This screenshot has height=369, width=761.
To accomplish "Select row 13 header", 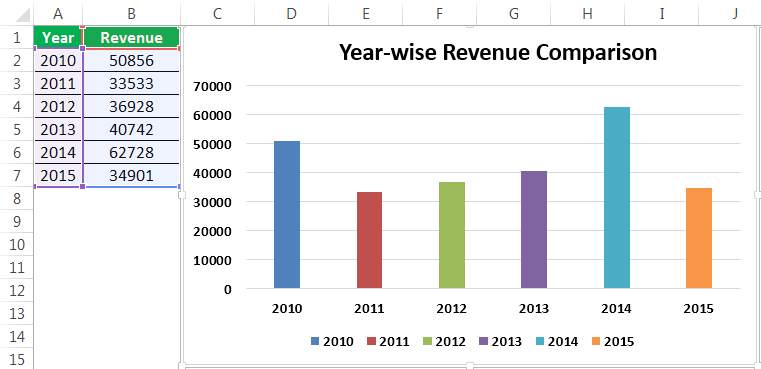I will [x=17, y=313].
